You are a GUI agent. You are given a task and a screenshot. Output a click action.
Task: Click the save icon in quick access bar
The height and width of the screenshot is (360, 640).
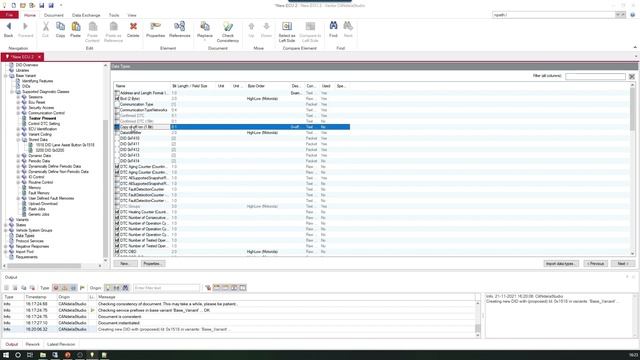[42, 5]
